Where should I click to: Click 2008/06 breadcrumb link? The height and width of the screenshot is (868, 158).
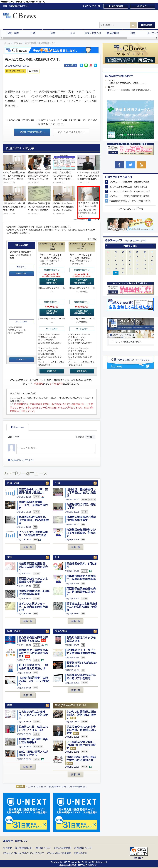18,43
